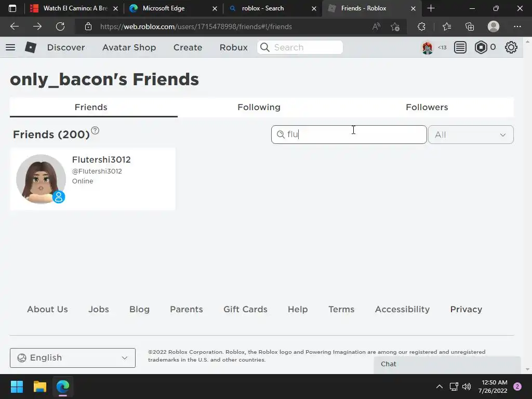
Task: Open the Accessibility footer link
Action: click(x=402, y=309)
